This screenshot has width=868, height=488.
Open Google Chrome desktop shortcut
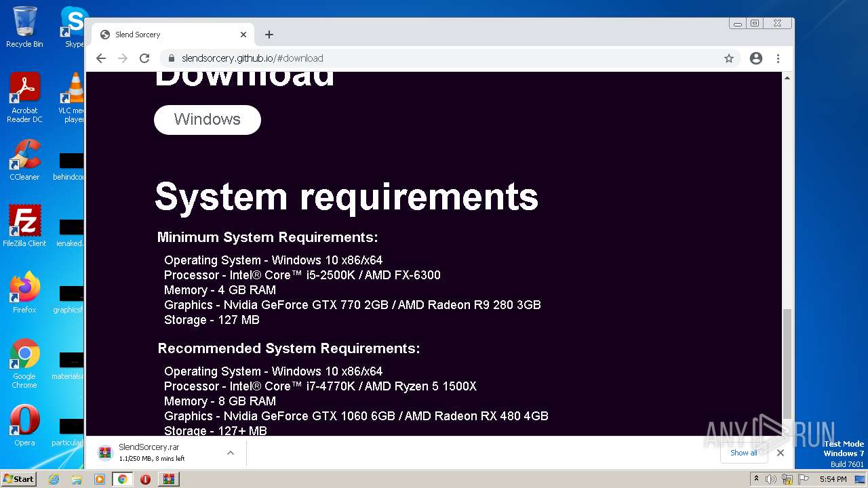pyautogui.click(x=24, y=364)
